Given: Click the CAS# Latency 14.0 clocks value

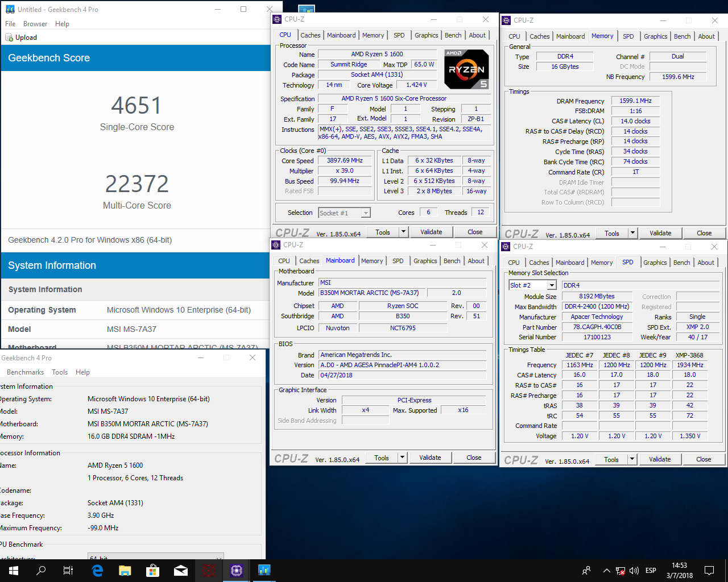Looking at the screenshot, I should click(635, 121).
